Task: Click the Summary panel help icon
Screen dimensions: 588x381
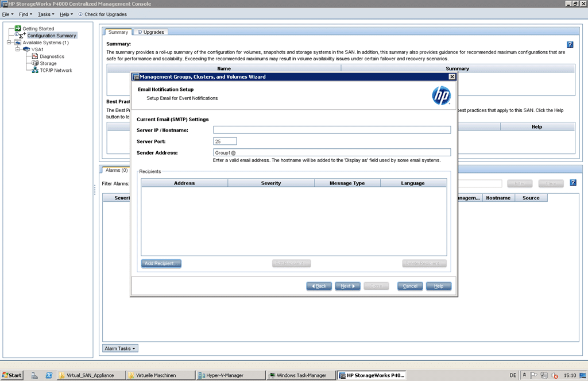Action: click(x=570, y=44)
